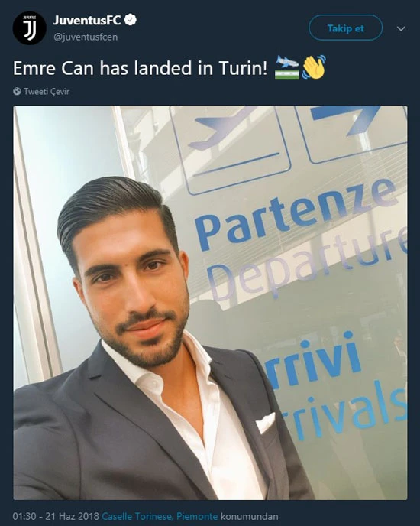Click the airplane landing emoji
This screenshot has height=526, width=420.
pyautogui.click(x=287, y=67)
